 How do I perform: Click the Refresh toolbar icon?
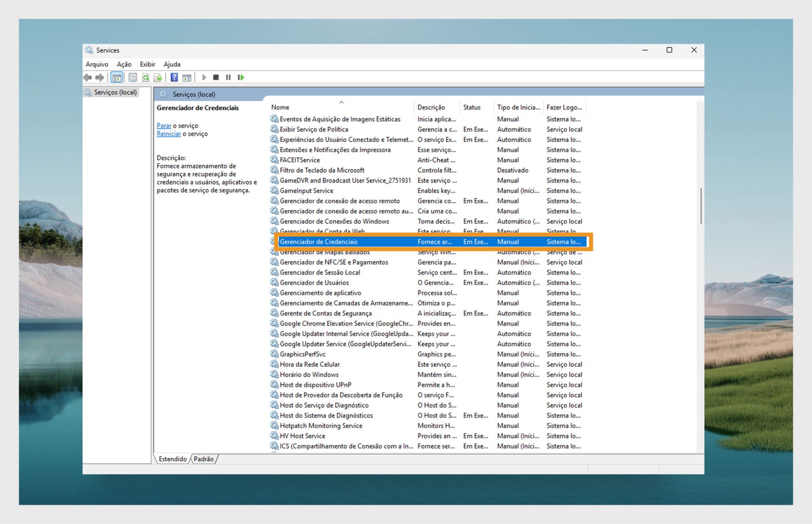pyautogui.click(x=145, y=77)
